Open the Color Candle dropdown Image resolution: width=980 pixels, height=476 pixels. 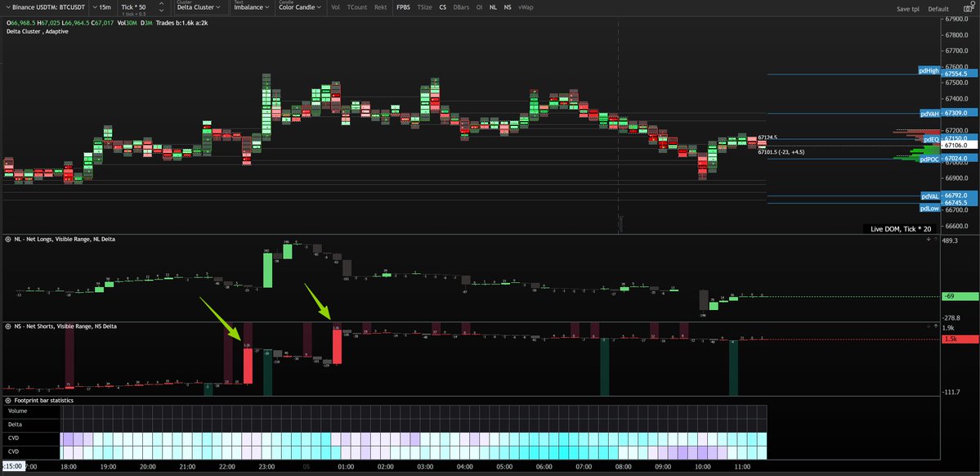coord(299,7)
